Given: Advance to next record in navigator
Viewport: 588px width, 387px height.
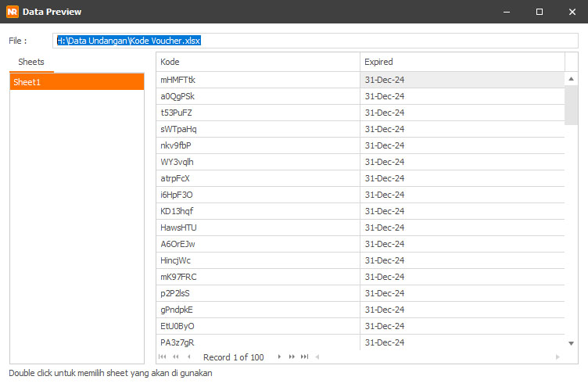Looking at the screenshot, I should coord(279,357).
